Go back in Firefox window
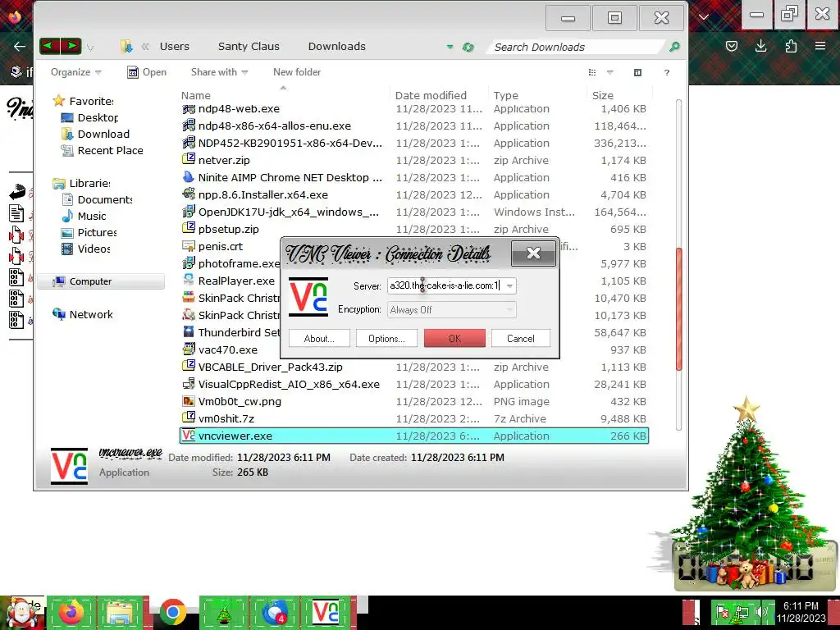The height and width of the screenshot is (630, 840). tap(20, 46)
